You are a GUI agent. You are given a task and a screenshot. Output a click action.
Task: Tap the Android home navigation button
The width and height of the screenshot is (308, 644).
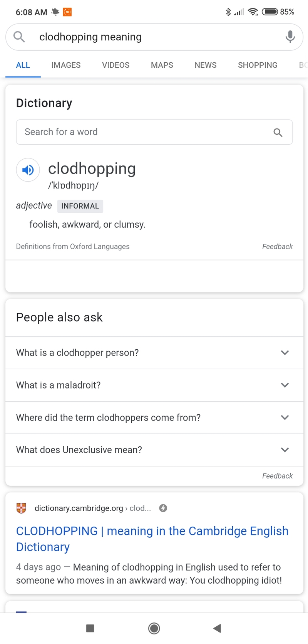click(154, 629)
